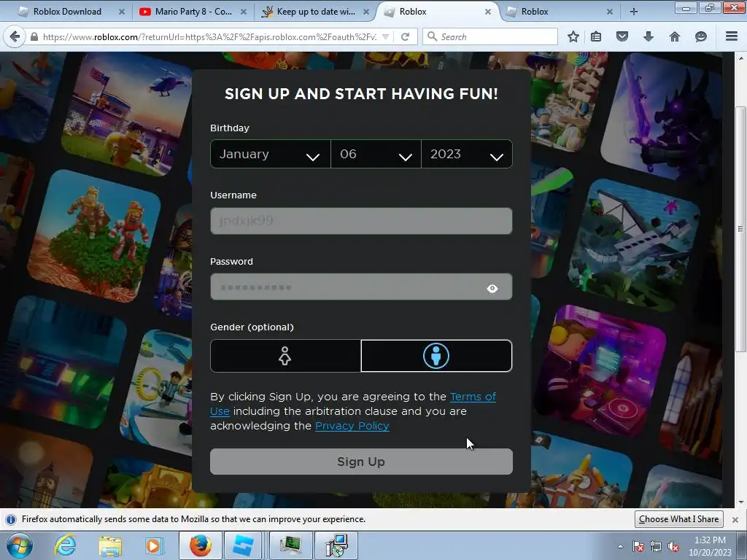Screen dimensions: 747x560
Task: Open the Privacy Policy link
Action: [352, 426]
